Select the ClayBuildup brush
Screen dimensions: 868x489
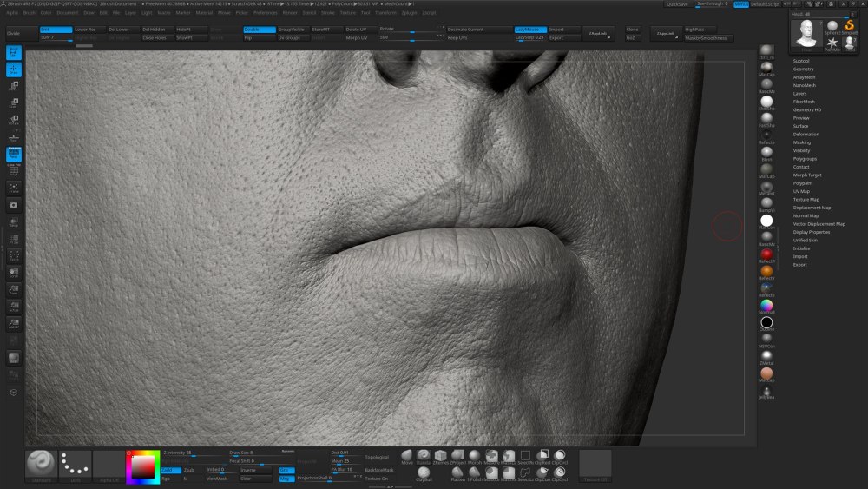point(424,474)
